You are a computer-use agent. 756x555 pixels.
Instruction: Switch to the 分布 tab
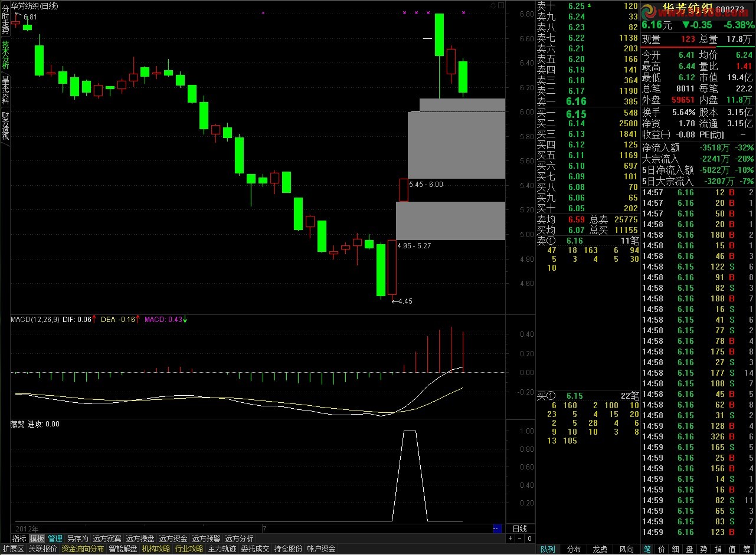[x=574, y=549]
